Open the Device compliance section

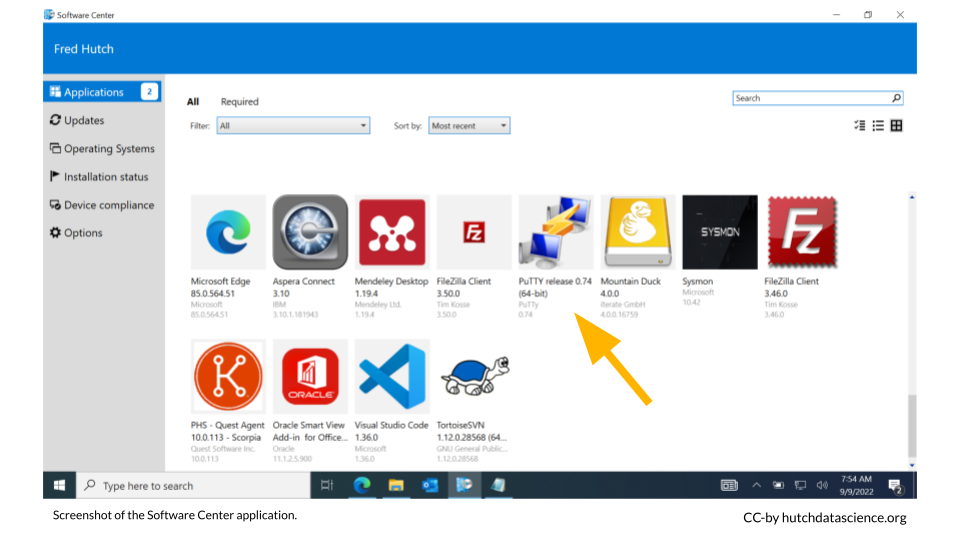(102, 204)
